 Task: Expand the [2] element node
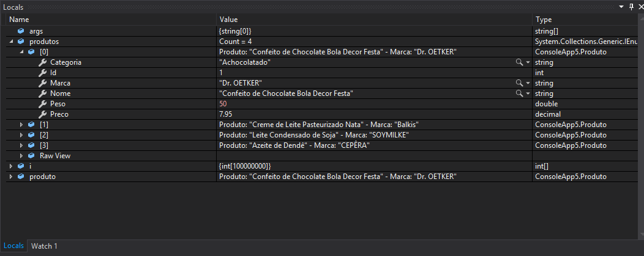(x=21, y=135)
